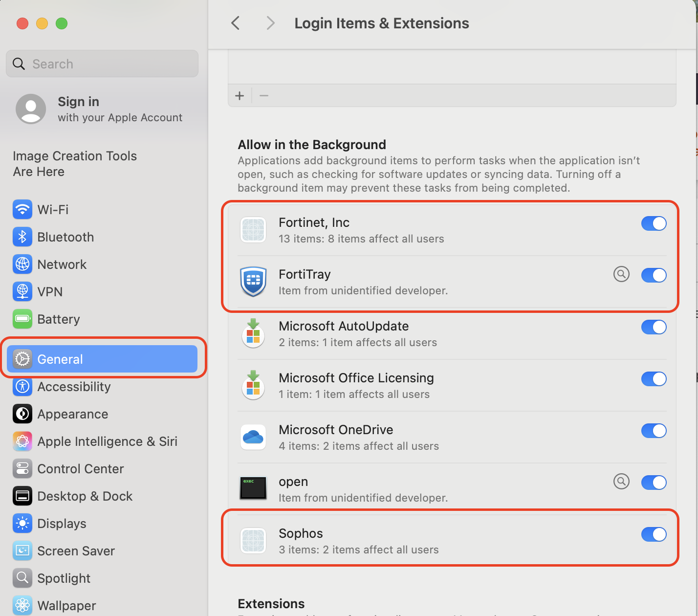Image resolution: width=698 pixels, height=616 pixels.
Task: Go forward using the right chevron
Action: [x=270, y=23]
